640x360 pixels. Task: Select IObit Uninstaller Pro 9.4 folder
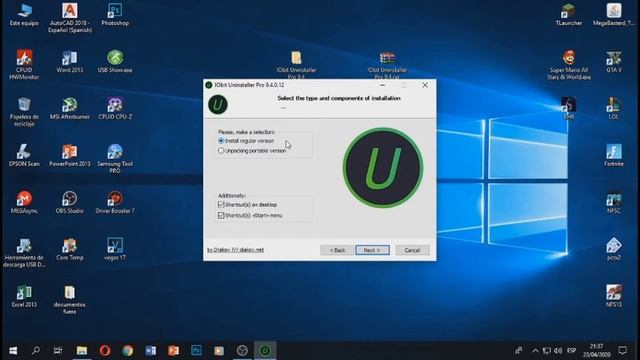click(297, 65)
